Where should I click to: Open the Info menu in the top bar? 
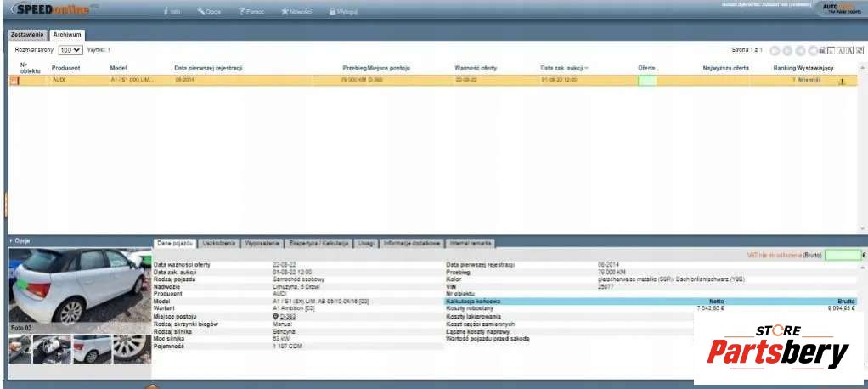coord(172,11)
